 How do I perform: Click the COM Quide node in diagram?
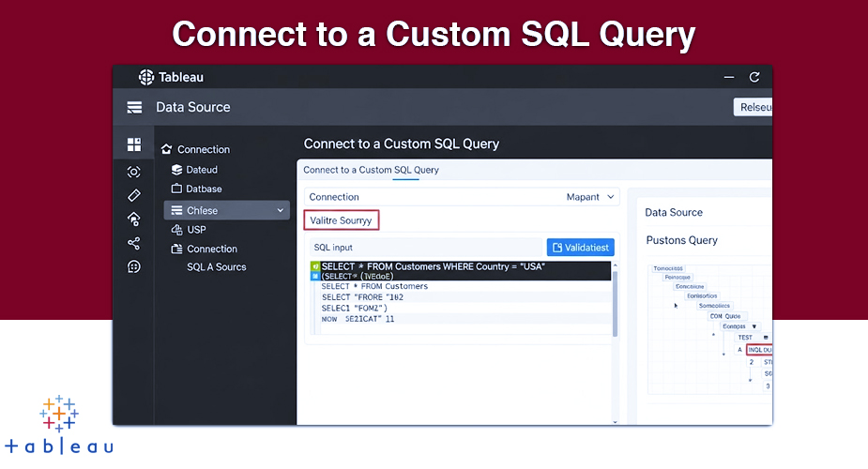(725, 316)
